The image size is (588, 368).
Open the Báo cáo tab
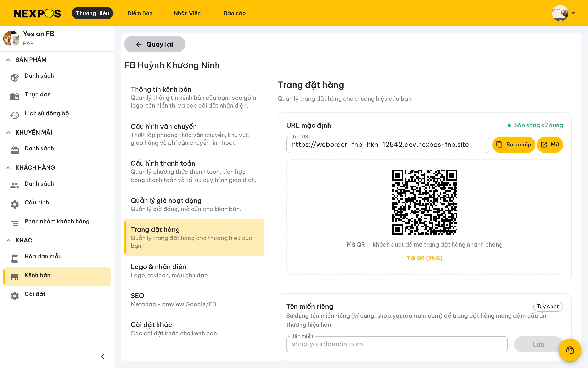234,13
